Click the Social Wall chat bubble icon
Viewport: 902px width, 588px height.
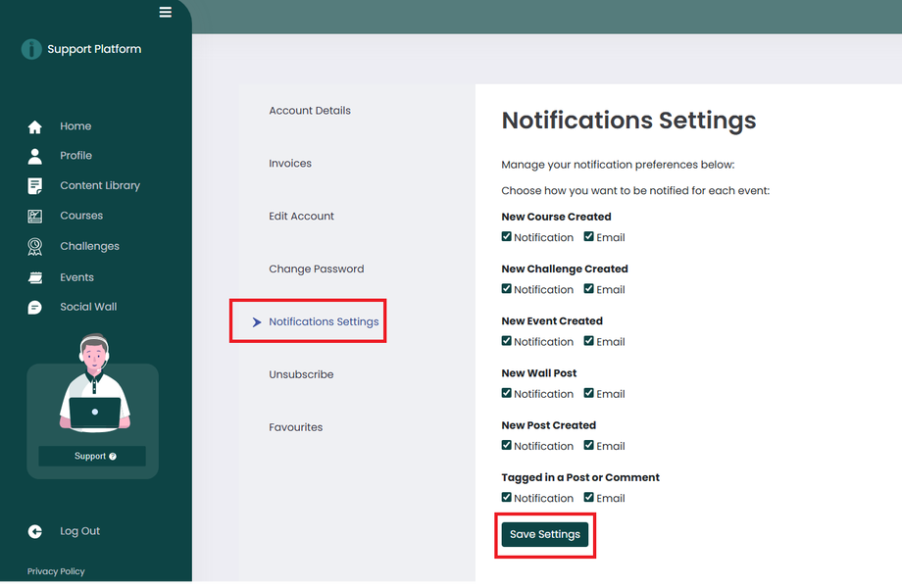pos(35,308)
